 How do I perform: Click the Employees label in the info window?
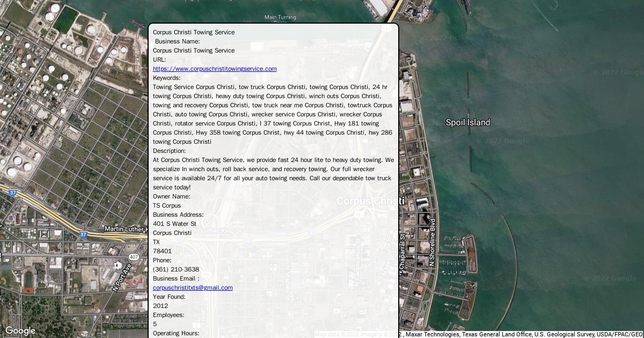pyautogui.click(x=169, y=315)
